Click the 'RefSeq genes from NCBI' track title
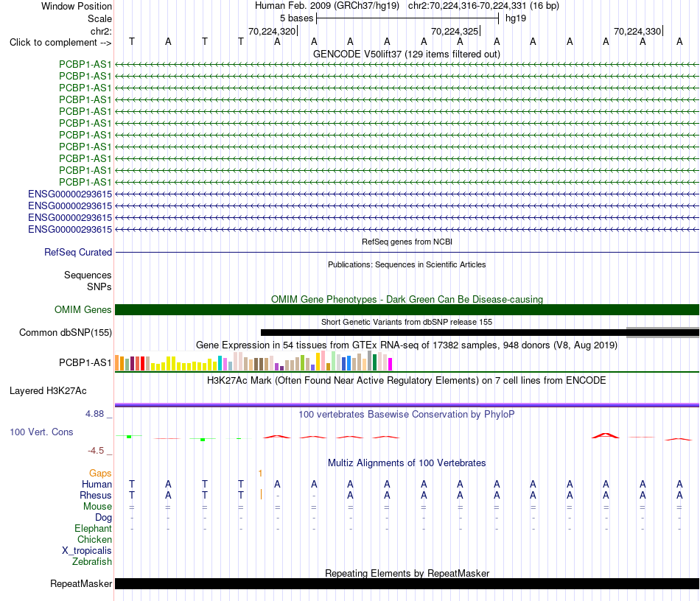The width and height of the screenshot is (700, 601). 407,242
